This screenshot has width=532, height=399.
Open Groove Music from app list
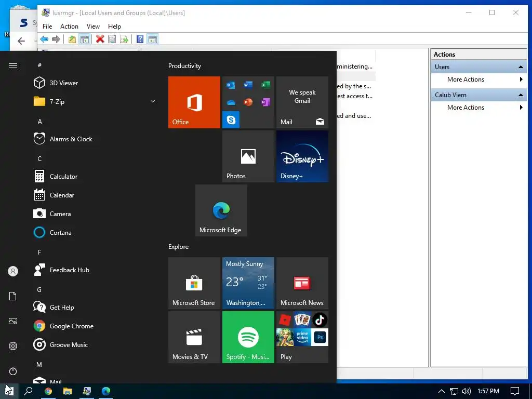point(95,345)
